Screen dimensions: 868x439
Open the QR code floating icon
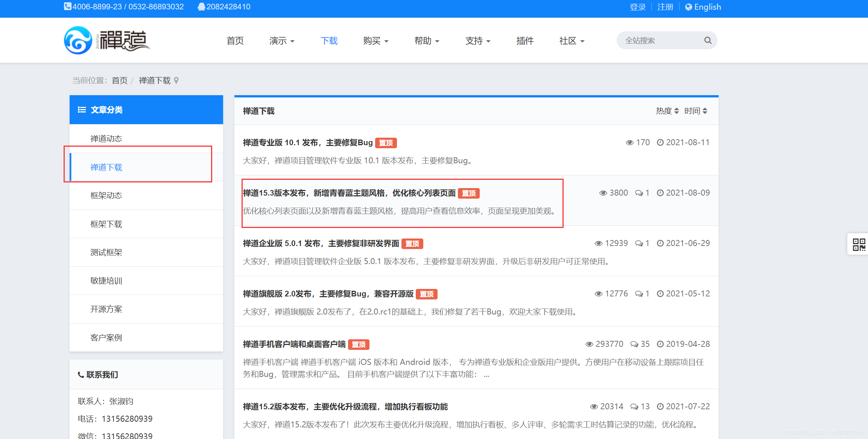click(x=859, y=245)
